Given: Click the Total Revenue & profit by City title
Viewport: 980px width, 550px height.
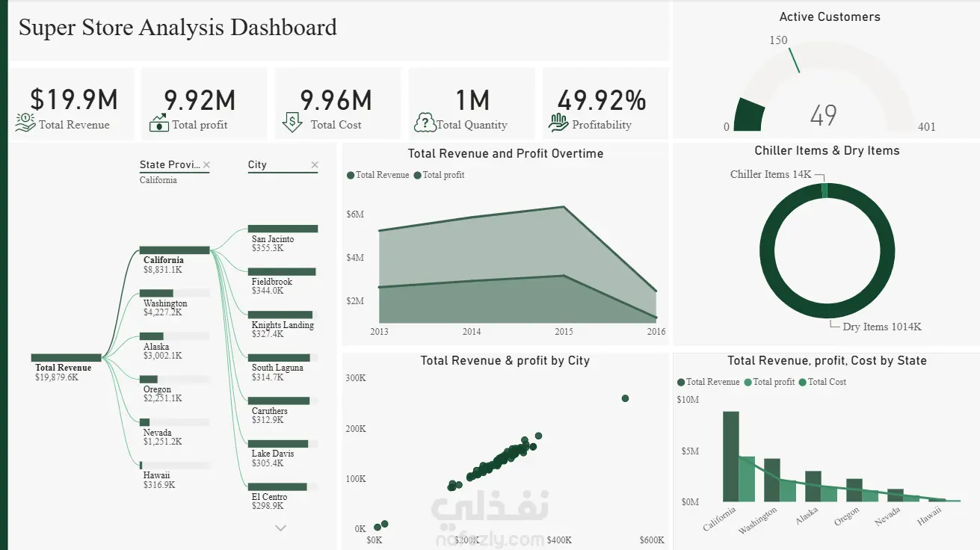Looking at the screenshot, I should (505, 360).
